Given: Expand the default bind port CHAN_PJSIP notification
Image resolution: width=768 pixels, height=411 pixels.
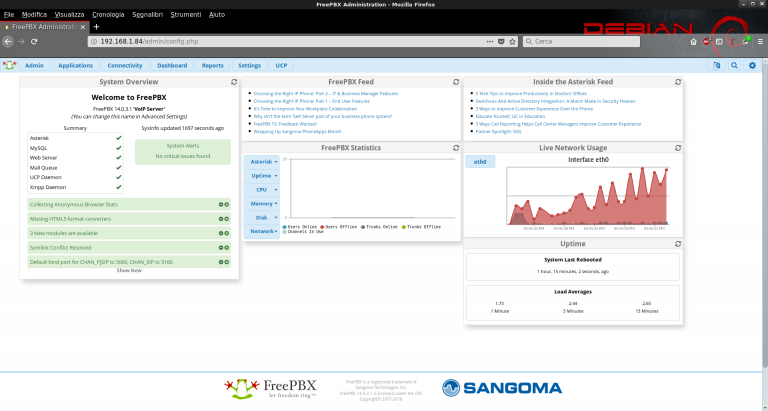Looking at the screenshot, I should click(129, 262).
